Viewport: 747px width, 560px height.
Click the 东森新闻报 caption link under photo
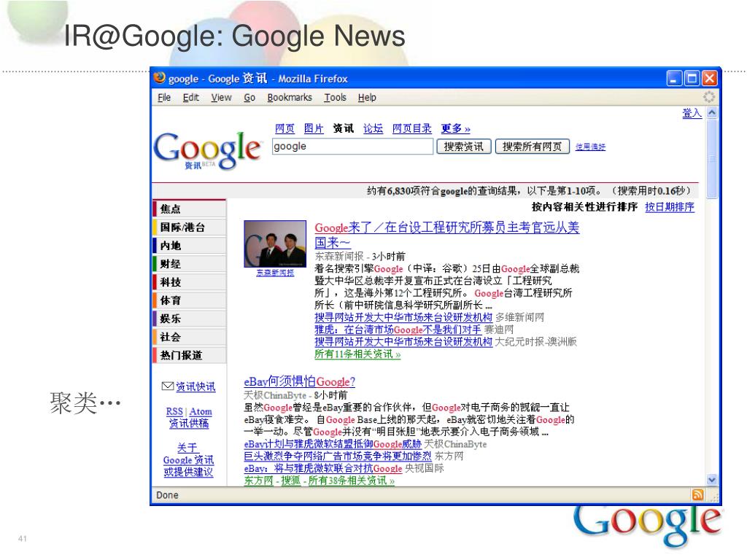275,273
